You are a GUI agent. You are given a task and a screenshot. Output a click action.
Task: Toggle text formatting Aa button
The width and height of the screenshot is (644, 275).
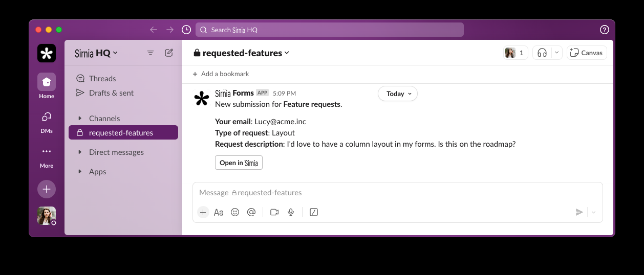point(219,212)
